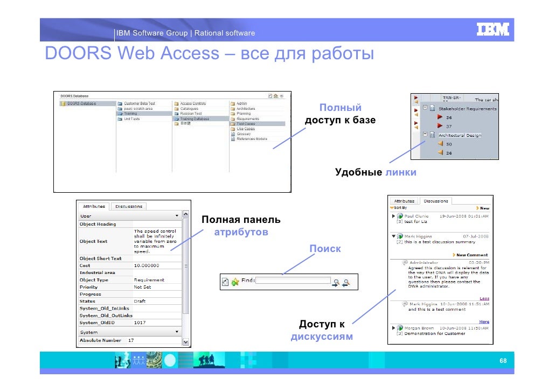Image resolution: width=555 pixels, height=392 pixels.
Task: Click the new document icon beside Find
Action: coord(225,282)
